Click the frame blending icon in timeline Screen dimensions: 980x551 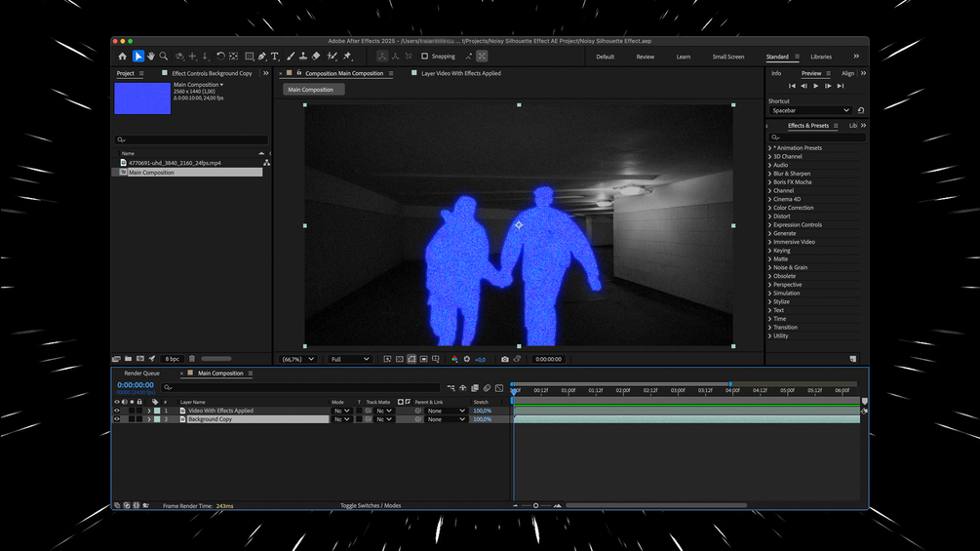point(475,388)
